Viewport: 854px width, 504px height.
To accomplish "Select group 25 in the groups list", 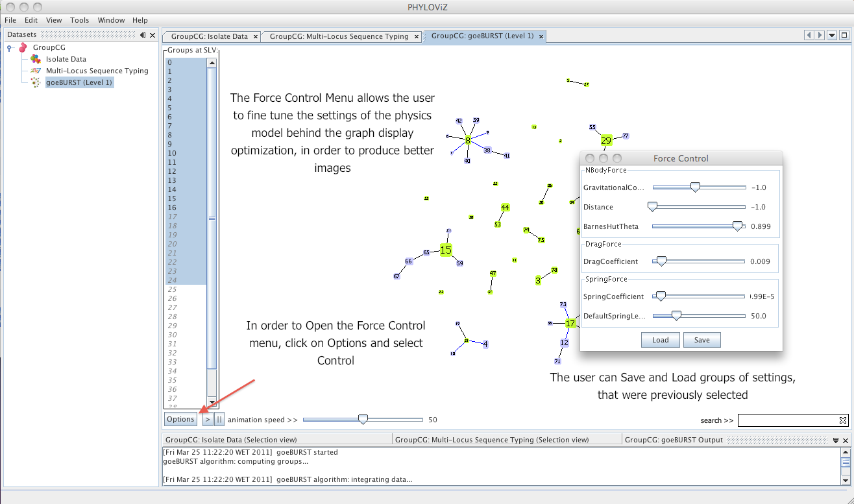I will (186, 289).
